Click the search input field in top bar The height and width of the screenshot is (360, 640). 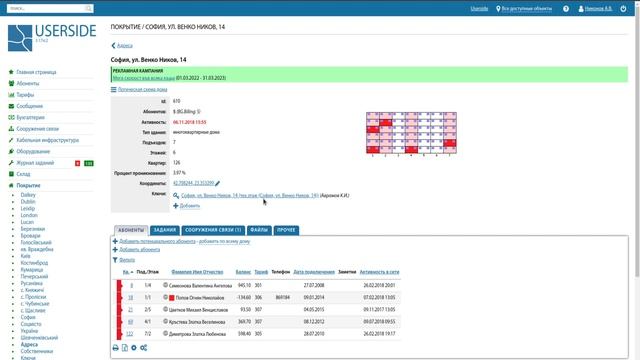(46, 8)
